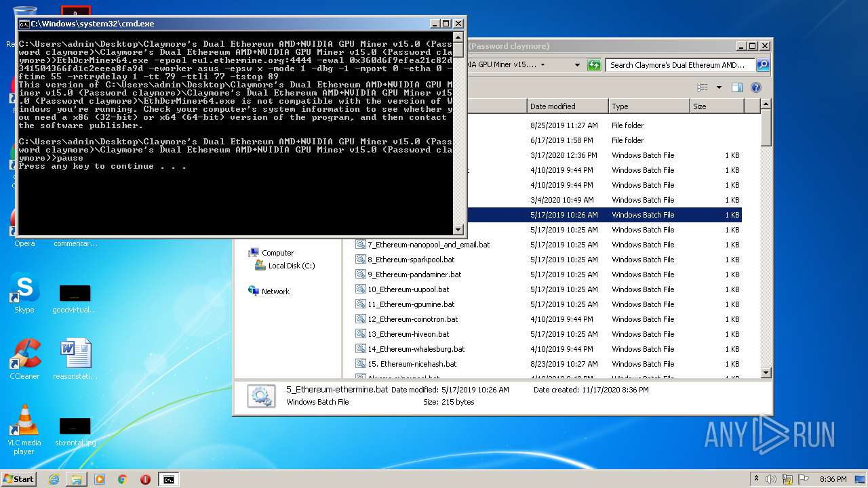This screenshot has height=488, width=868.
Task: Click the file list scroll up arrow
Action: click(x=766, y=104)
